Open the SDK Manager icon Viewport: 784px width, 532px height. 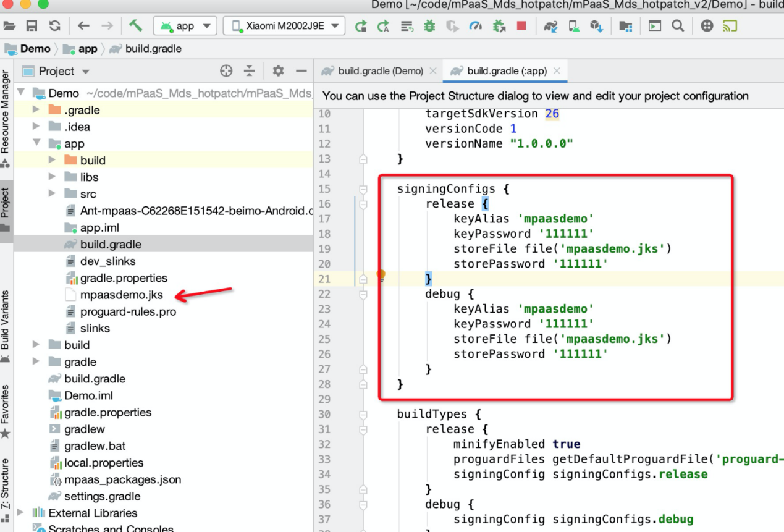click(597, 26)
